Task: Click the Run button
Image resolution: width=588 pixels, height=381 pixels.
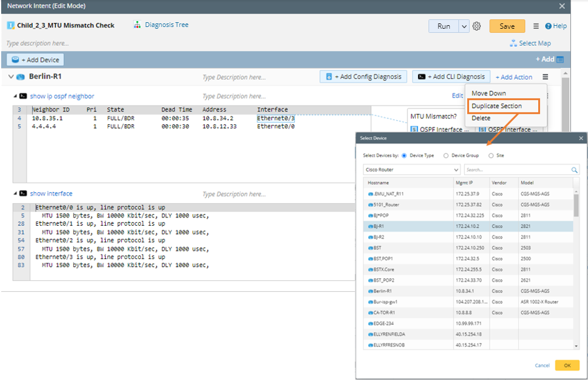Action: [444, 26]
